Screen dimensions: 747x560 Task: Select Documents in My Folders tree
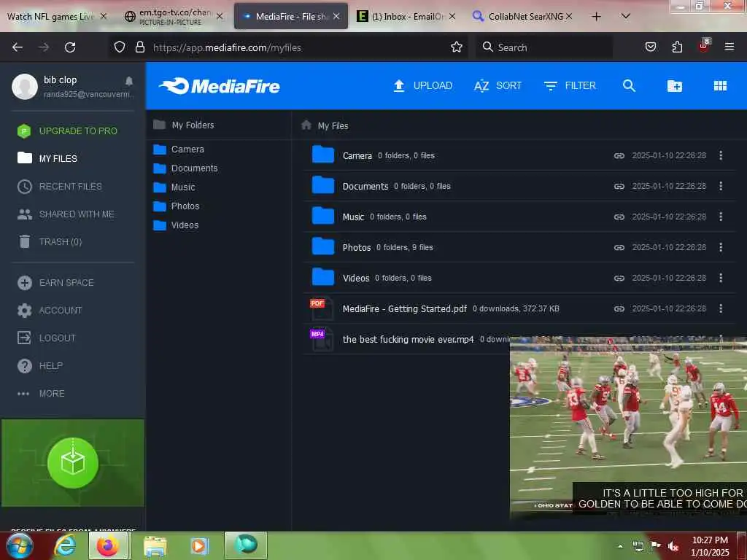pyautogui.click(x=185, y=168)
